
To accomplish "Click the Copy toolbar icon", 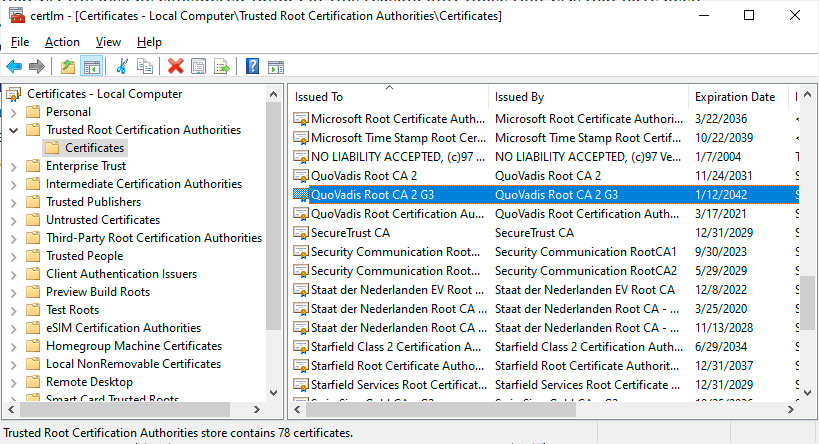I will [x=145, y=66].
